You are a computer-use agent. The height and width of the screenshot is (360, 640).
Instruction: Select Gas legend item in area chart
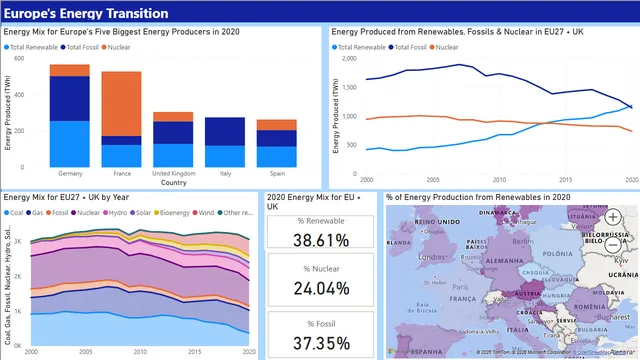(34, 213)
